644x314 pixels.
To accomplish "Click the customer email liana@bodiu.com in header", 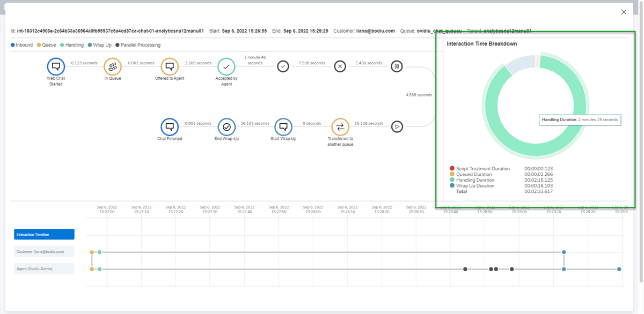I will click(x=376, y=31).
